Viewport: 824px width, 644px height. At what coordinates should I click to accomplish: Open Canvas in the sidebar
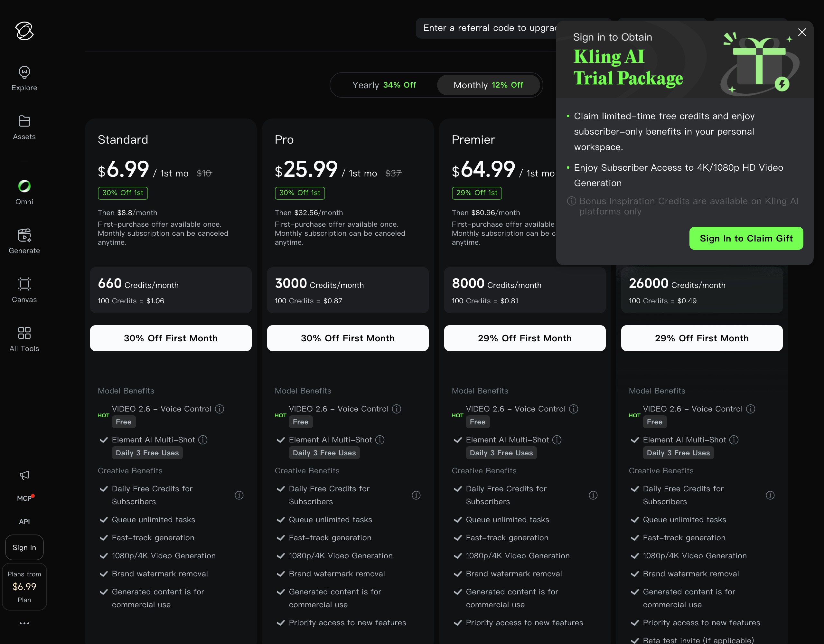click(24, 290)
